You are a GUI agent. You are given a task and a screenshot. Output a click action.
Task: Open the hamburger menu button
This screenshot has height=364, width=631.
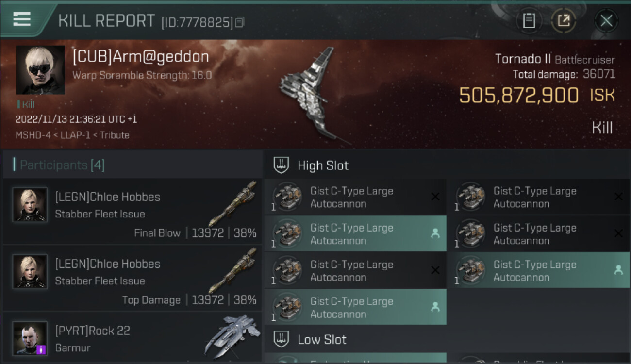pos(22,19)
